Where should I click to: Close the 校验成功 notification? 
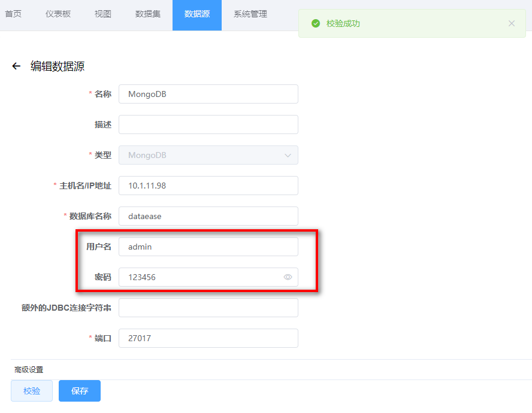(512, 23)
